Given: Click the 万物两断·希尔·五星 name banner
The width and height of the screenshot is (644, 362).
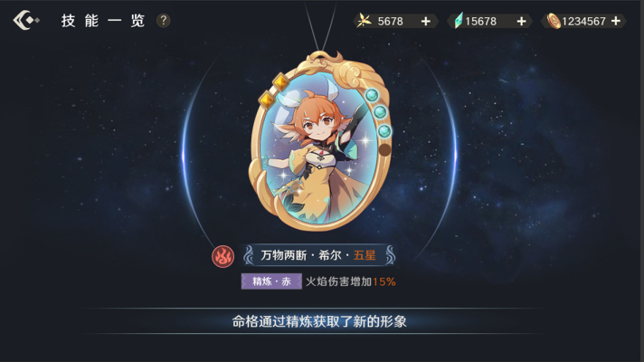Looking at the screenshot, I should coord(318,255).
